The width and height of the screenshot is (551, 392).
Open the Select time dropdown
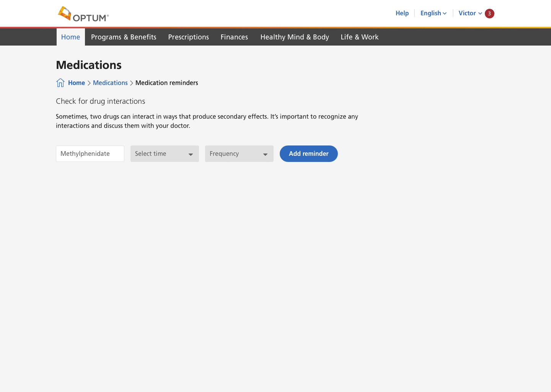point(161,154)
